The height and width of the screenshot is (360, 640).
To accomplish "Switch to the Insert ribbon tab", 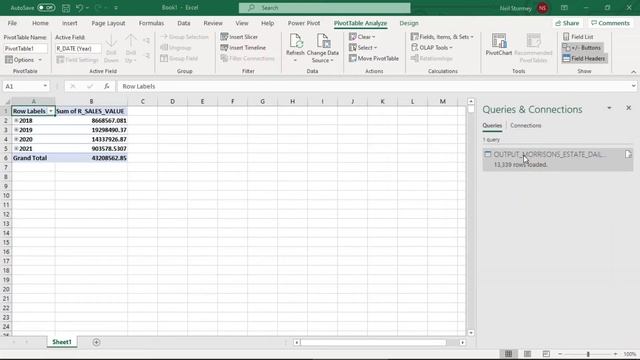I will pos(69,23).
